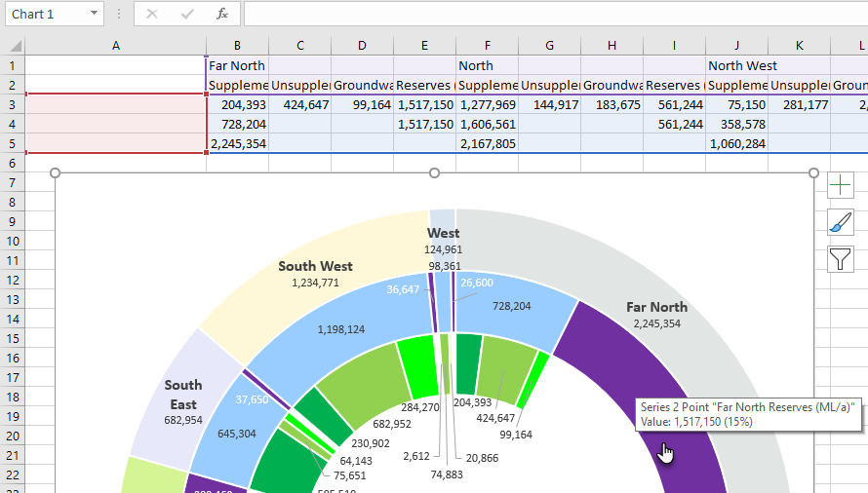Click the chart data label 74,883
Screen dimensions: 868x493
tap(447, 474)
